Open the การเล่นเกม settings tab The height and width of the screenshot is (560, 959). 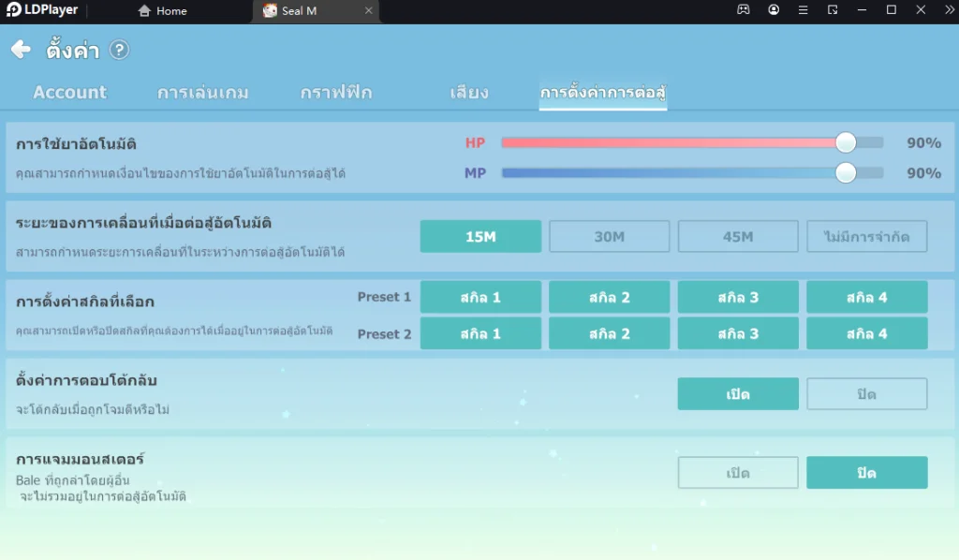(x=203, y=93)
